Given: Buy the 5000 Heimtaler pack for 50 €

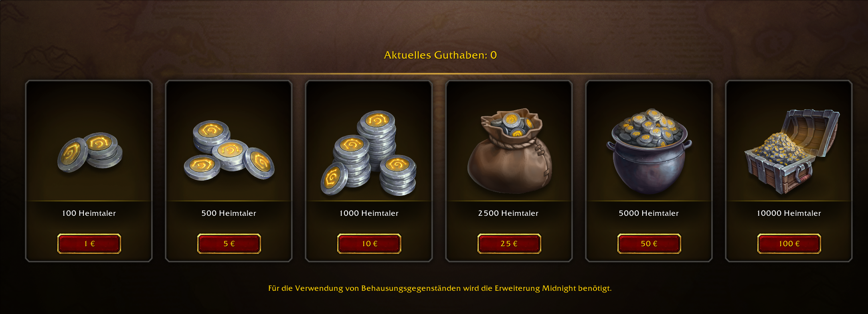Looking at the screenshot, I should (x=649, y=244).
